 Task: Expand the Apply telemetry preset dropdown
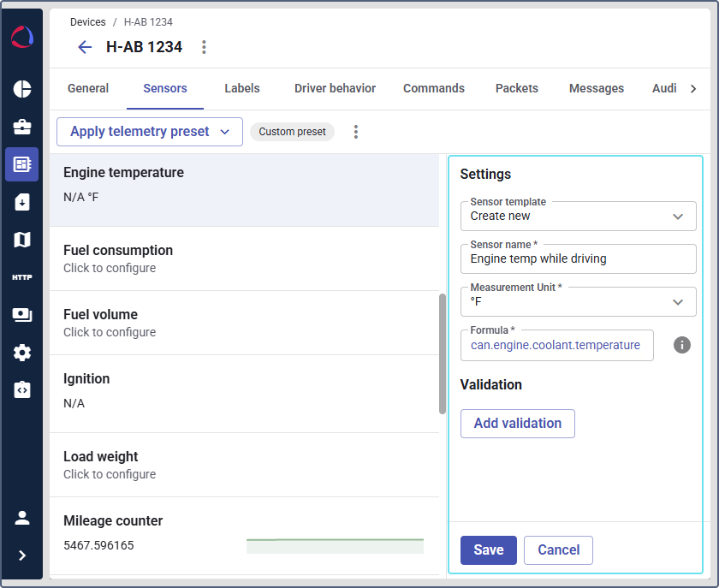click(x=149, y=131)
